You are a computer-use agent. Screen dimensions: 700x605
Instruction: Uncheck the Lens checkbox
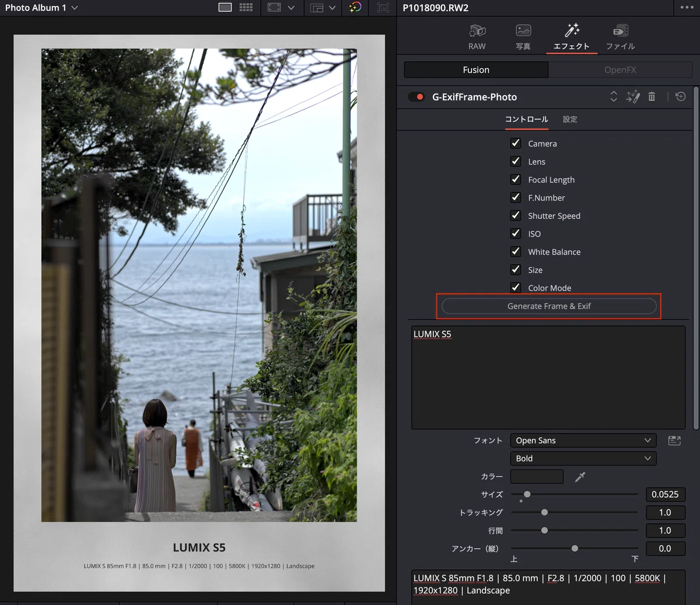[516, 161]
